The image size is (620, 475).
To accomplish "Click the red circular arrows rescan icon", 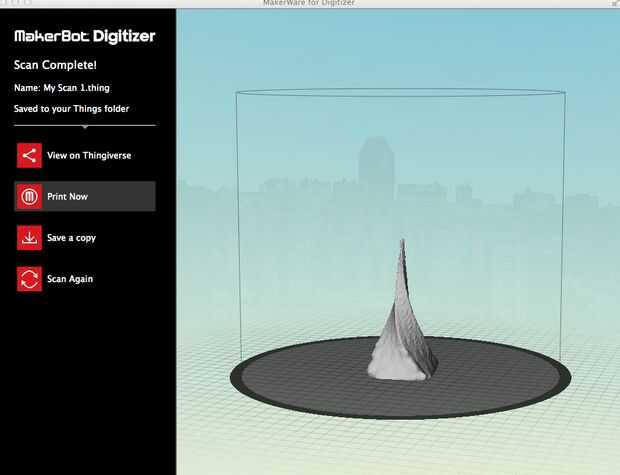I will [29, 279].
